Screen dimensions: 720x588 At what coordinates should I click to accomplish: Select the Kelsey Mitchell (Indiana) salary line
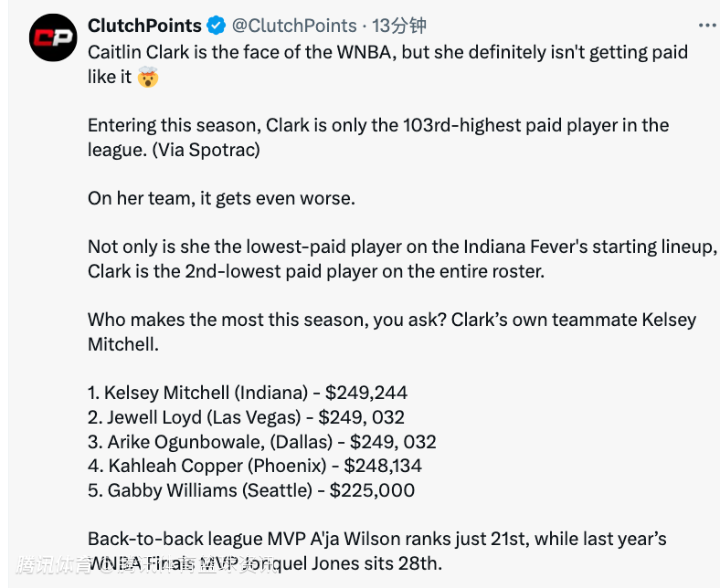248,393
